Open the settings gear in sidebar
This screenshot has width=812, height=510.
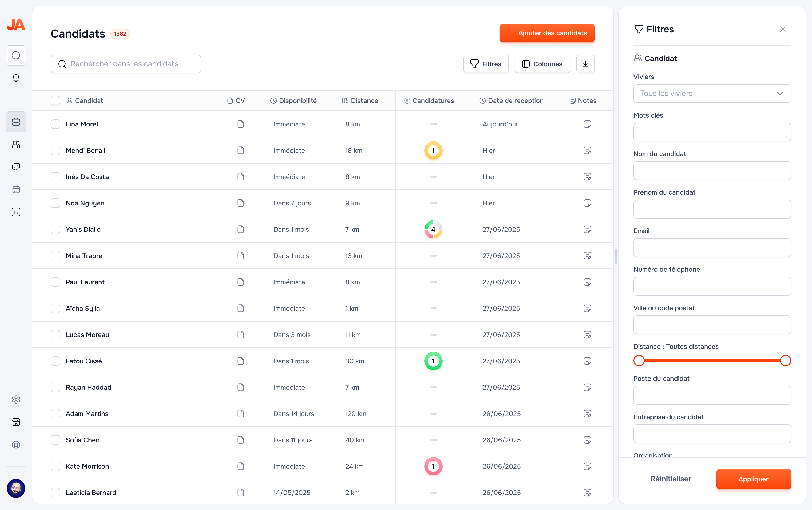tap(16, 399)
